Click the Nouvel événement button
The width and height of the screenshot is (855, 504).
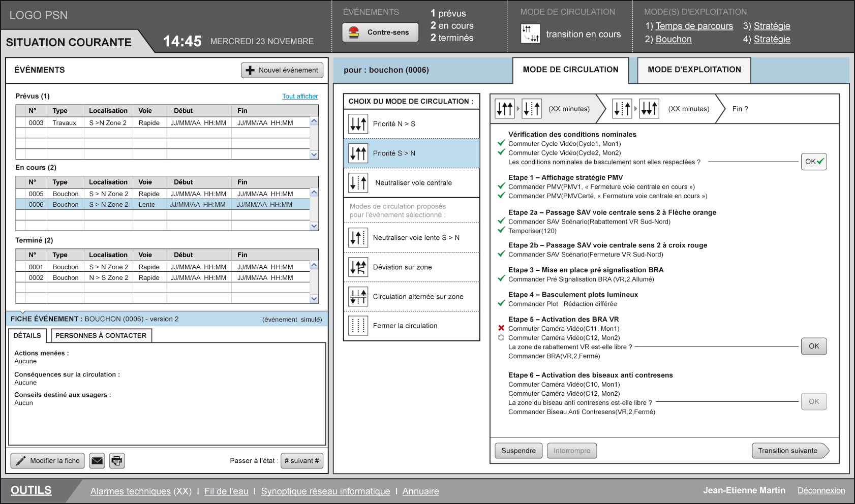point(282,70)
